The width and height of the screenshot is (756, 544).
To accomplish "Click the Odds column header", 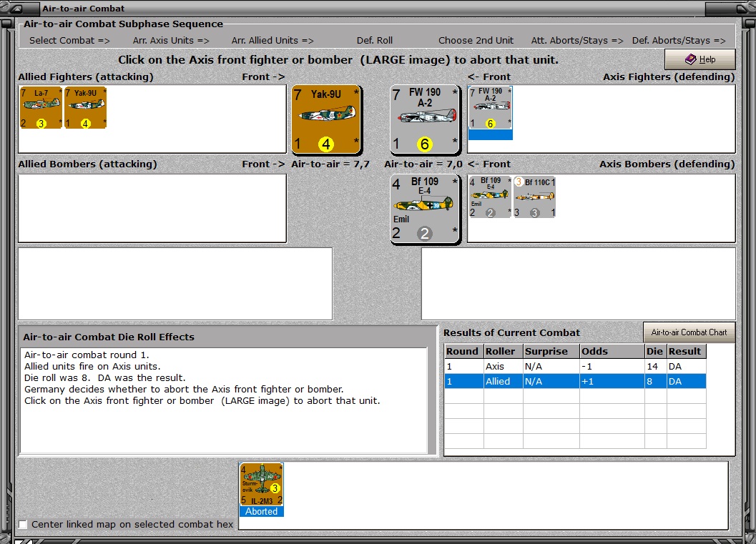I will click(x=612, y=351).
